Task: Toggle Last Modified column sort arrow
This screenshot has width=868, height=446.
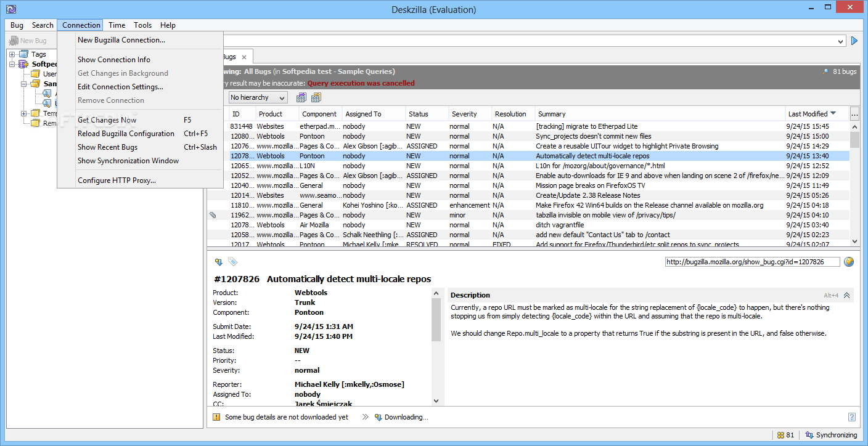Action: [x=833, y=113]
